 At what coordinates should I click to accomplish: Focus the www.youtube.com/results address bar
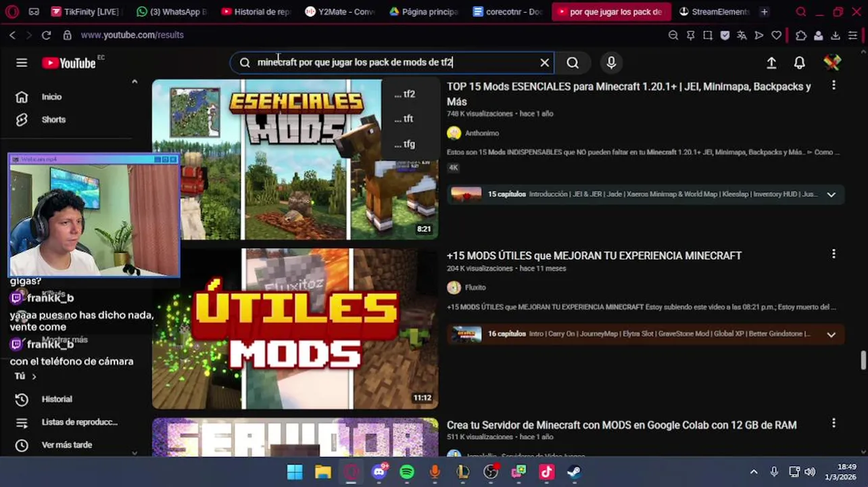click(x=132, y=35)
